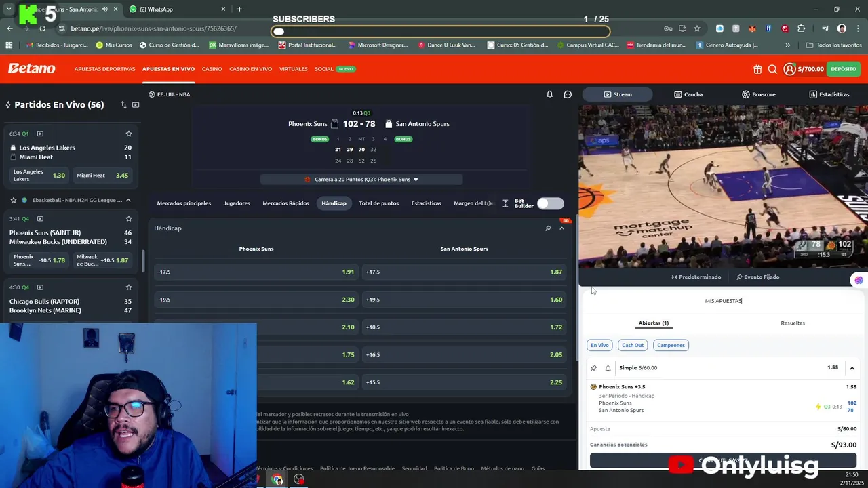Collapse the Ebasketball NBA H2H league group

click(128, 200)
